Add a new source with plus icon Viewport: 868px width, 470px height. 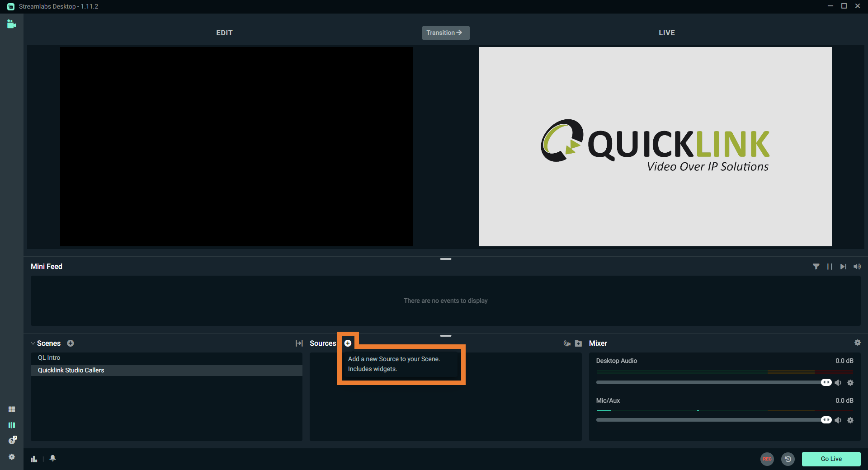pos(348,343)
